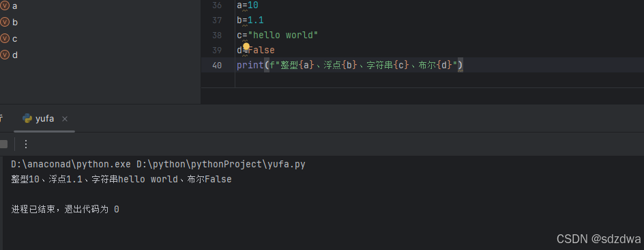The height and width of the screenshot is (250, 644).
Task: Open the yufa.py path link in console
Action: 221,165
